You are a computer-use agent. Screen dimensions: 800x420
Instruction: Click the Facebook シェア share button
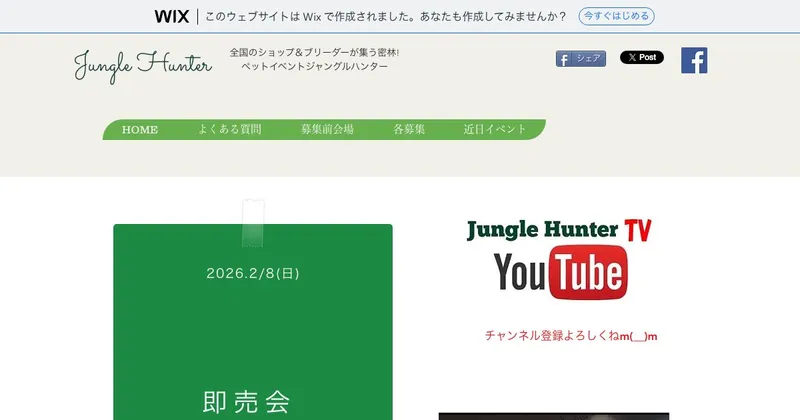581,59
